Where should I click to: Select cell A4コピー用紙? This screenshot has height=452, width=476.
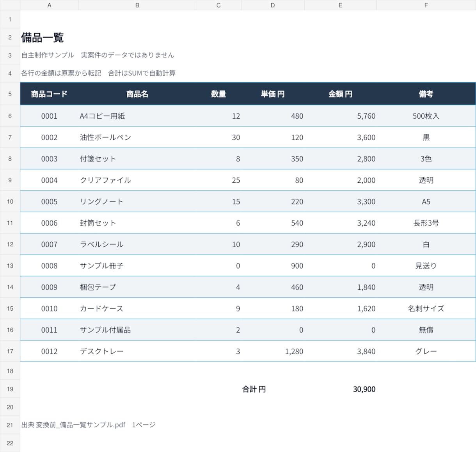[x=137, y=116]
